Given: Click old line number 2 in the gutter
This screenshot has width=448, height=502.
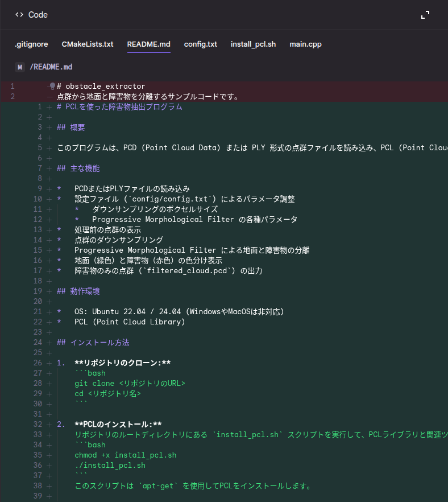Looking at the screenshot, I should (13, 97).
